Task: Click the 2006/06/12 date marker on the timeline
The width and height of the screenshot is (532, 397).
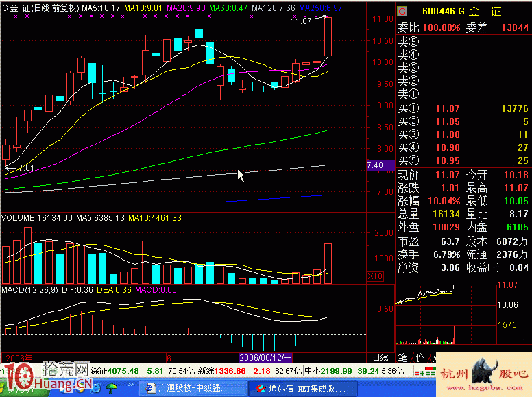Action: [266, 358]
